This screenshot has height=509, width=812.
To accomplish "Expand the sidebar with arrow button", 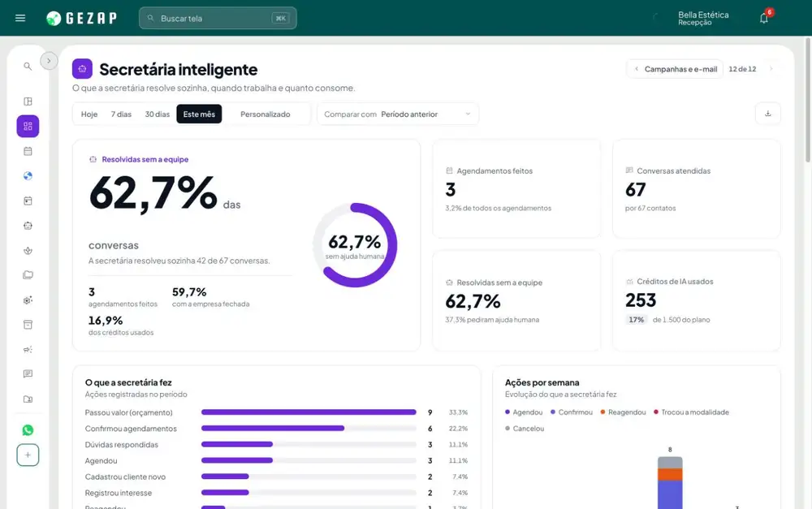I will coord(49,61).
